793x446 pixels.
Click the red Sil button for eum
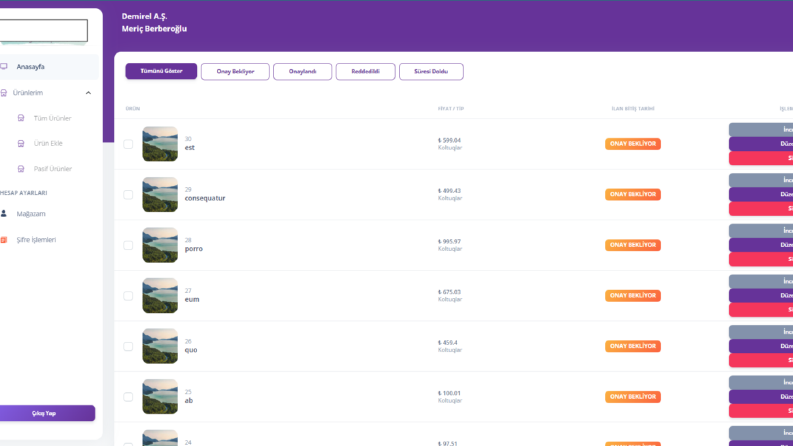761,310
